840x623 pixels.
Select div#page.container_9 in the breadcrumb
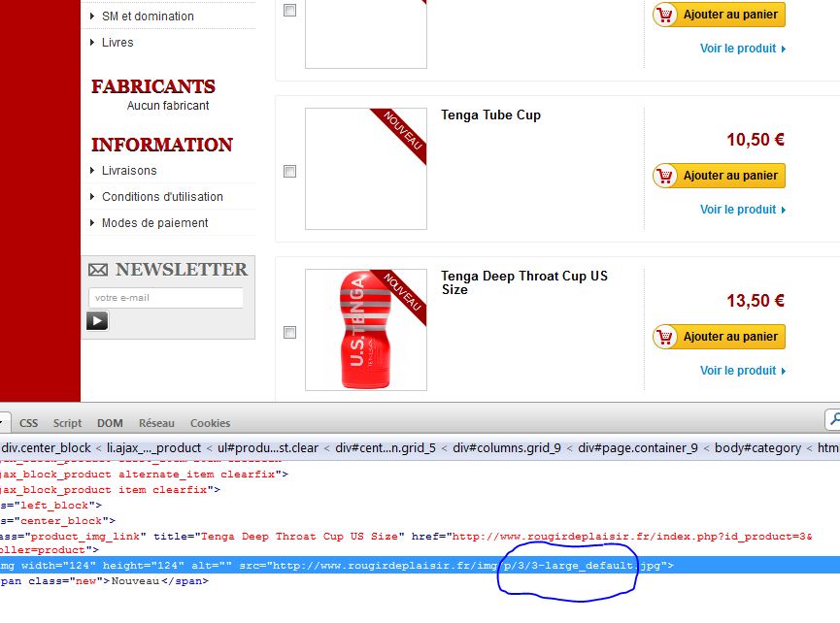(x=637, y=447)
